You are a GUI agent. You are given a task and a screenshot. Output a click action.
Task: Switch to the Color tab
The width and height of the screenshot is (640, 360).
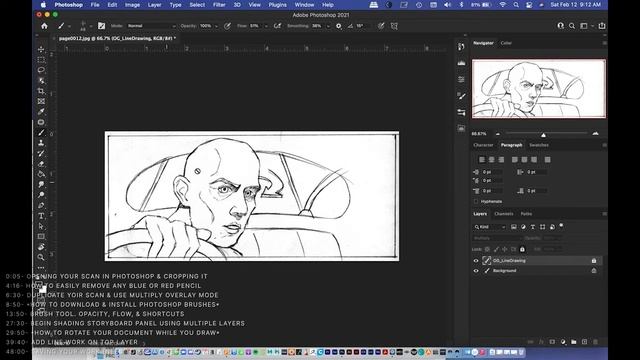506,43
